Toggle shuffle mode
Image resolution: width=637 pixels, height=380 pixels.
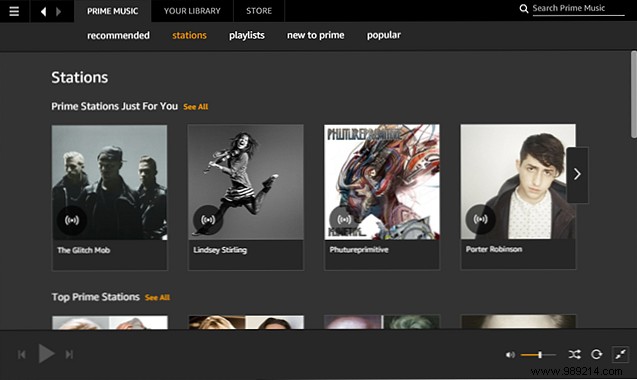click(x=574, y=354)
